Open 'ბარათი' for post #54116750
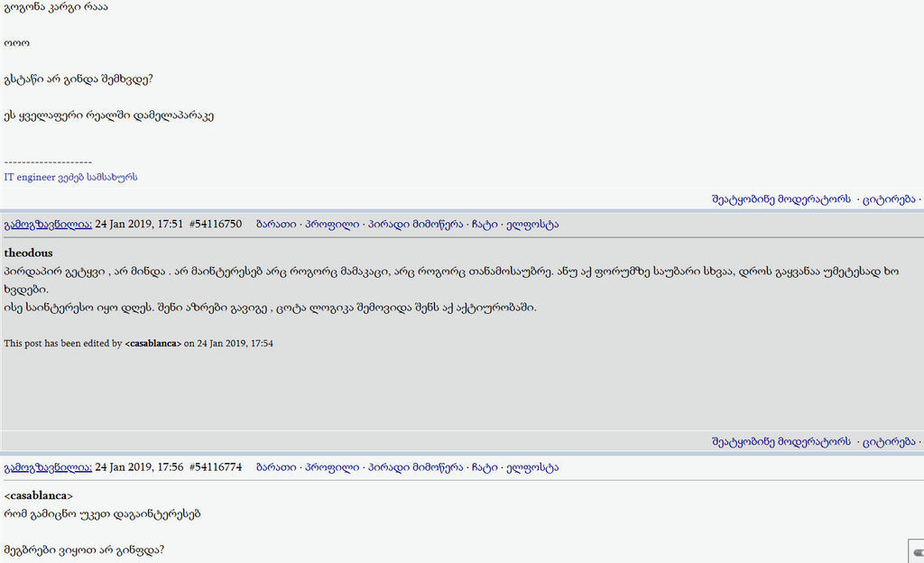This screenshot has width=924, height=563. point(276,225)
